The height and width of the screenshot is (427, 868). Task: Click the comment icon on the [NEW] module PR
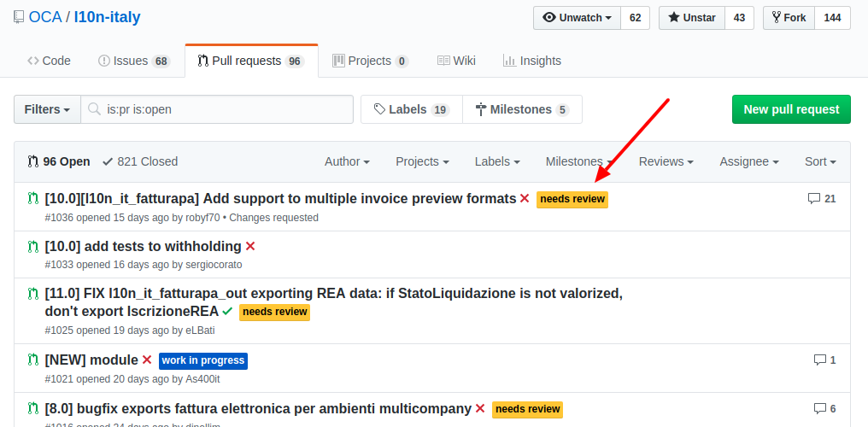[x=820, y=360]
